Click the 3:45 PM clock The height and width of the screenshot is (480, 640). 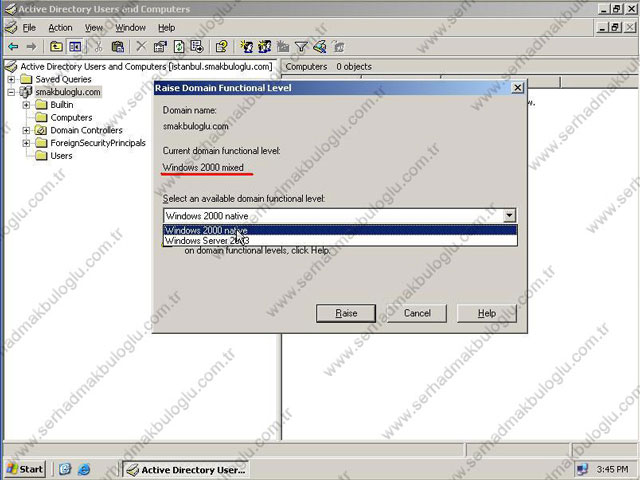(x=612, y=469)
